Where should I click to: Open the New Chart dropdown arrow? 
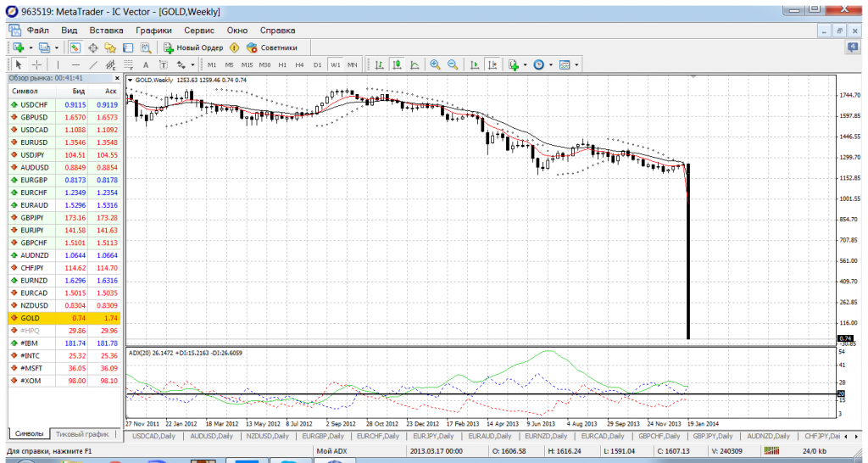click(31, 48)
